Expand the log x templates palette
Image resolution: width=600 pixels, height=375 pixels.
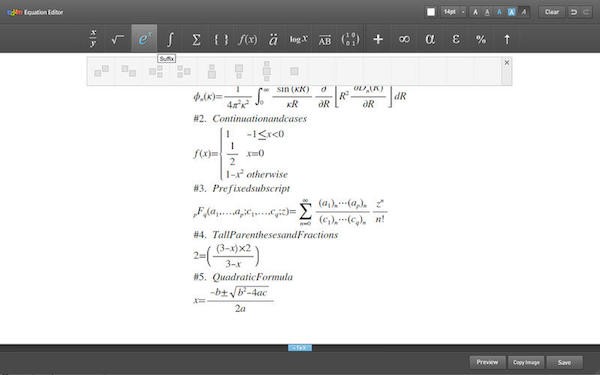(x=298, y=39)
